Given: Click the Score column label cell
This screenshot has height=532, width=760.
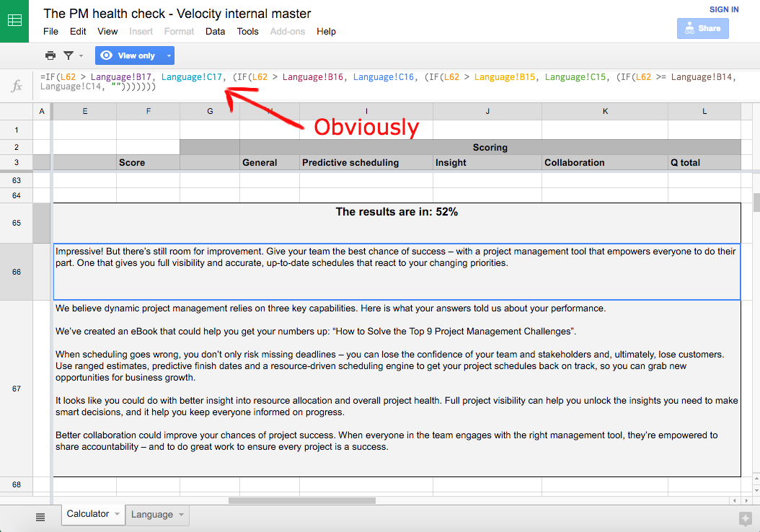Looking at the screenshot, I should click(x=149, y=163).
